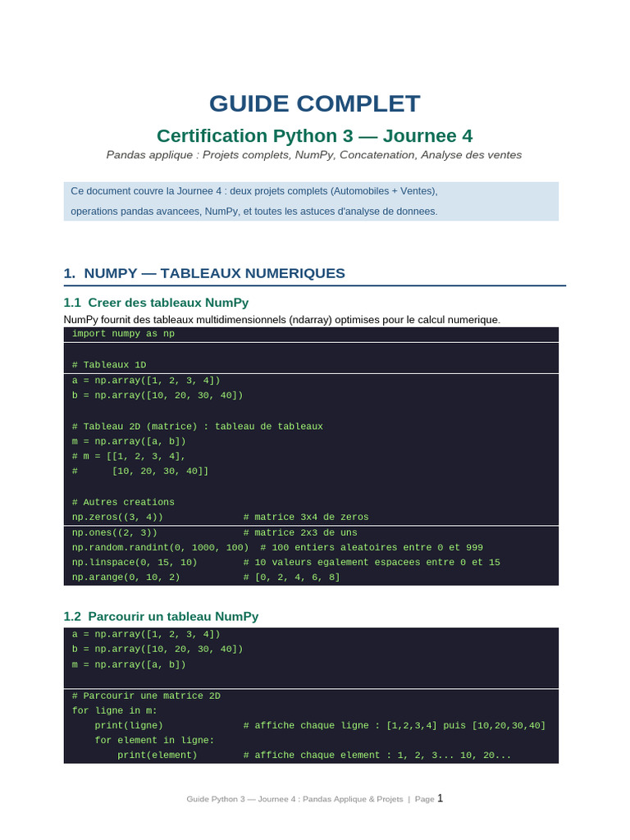
Task: Click the code 'print(ligne)'
Action: click(x=129, y=725)
